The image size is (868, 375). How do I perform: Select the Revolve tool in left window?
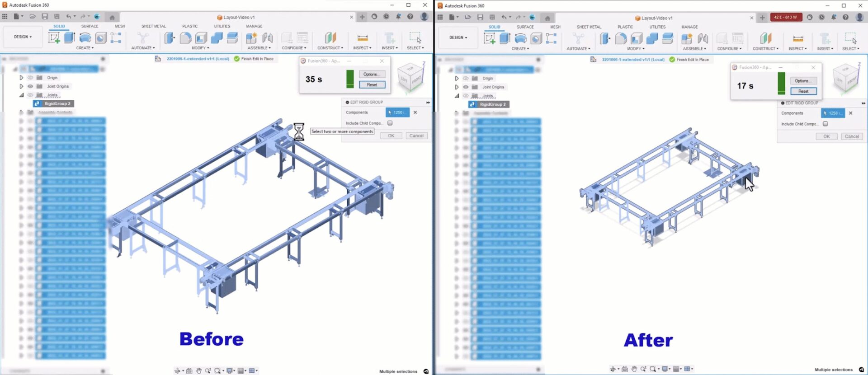point(85,38)
